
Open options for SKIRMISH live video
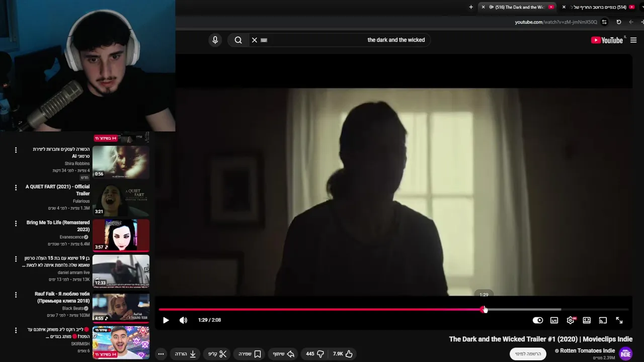point(16,331)
